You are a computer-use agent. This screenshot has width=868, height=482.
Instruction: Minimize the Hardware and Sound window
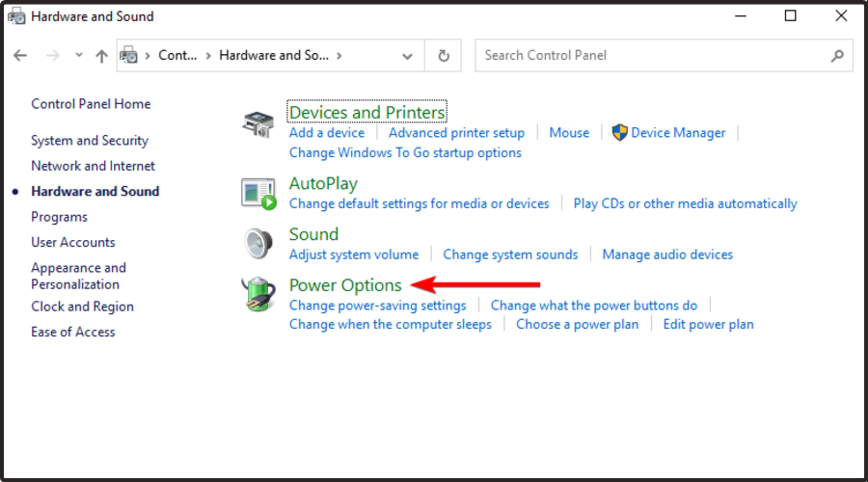click(x=741, y=16)
